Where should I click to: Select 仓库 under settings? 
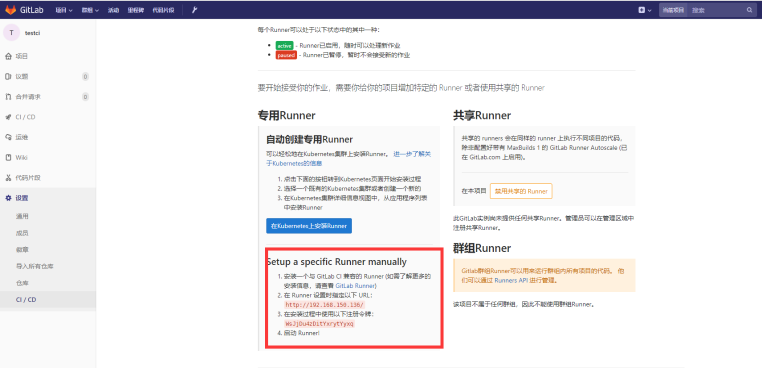pos(22,283)
